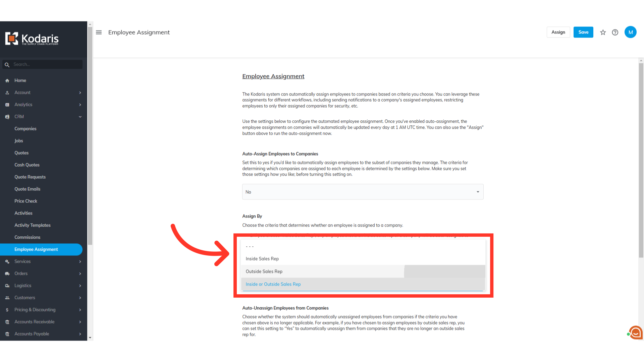Select the blank dashes option

[x=363, y=246]
